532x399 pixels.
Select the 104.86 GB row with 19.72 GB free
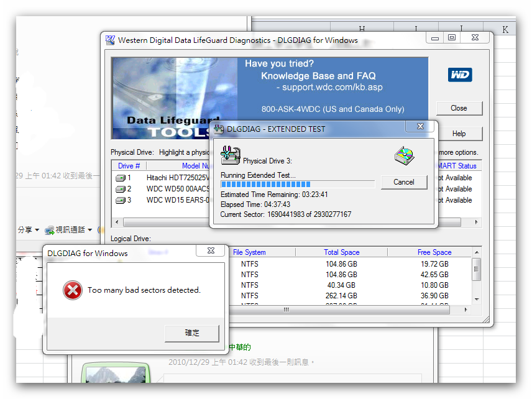point(351,264)
